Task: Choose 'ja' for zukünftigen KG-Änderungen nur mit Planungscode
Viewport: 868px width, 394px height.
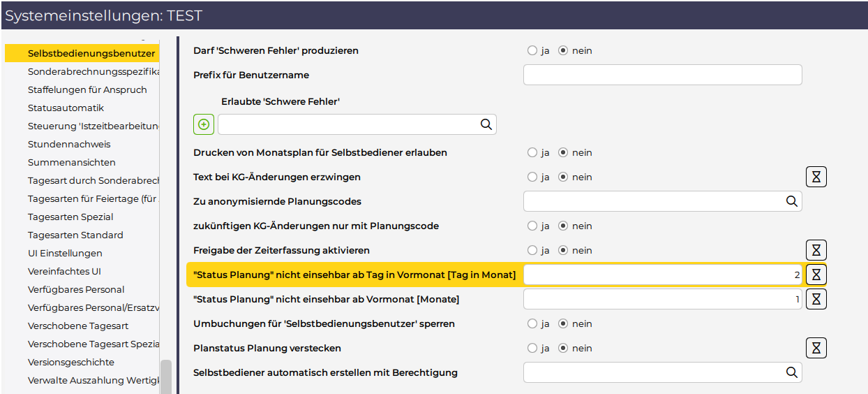Action: point(532,226)
